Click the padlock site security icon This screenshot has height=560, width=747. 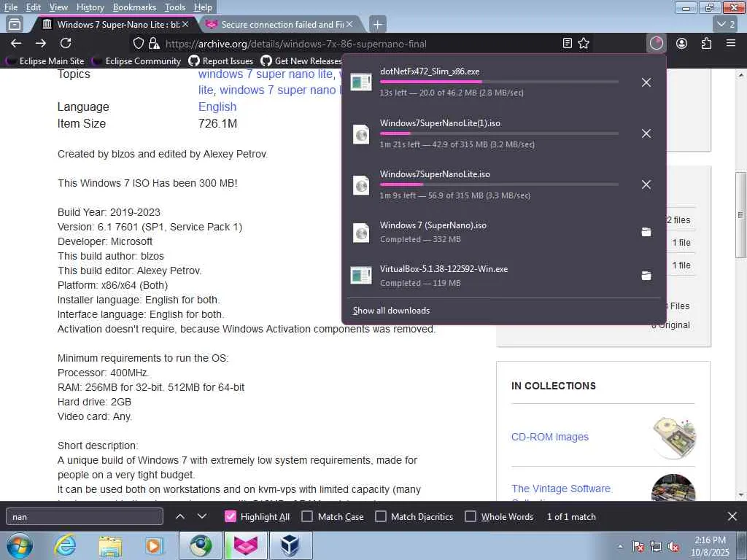pyautogui.click(x=154, y=43)
